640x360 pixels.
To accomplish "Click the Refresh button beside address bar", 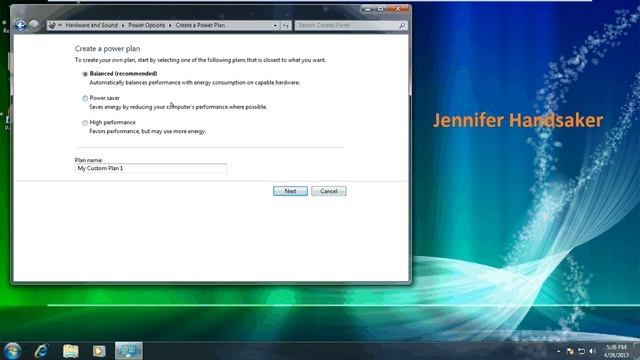I will (x=286, y=25).
